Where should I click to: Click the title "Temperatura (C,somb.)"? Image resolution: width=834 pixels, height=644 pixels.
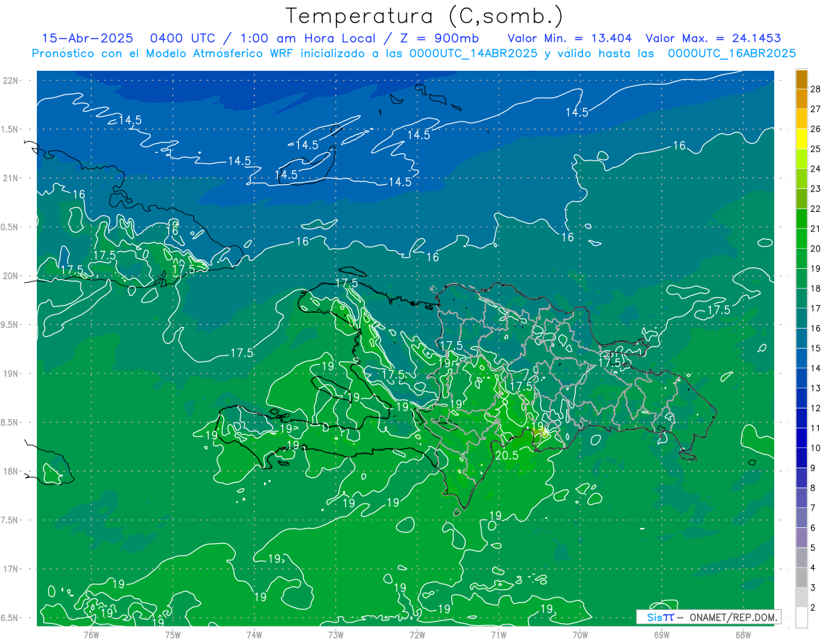[424, 15]
